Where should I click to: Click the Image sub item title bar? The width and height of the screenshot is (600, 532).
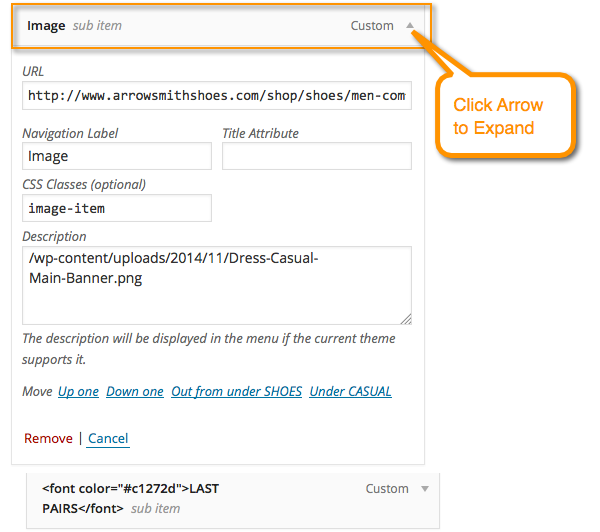[200, 26]
